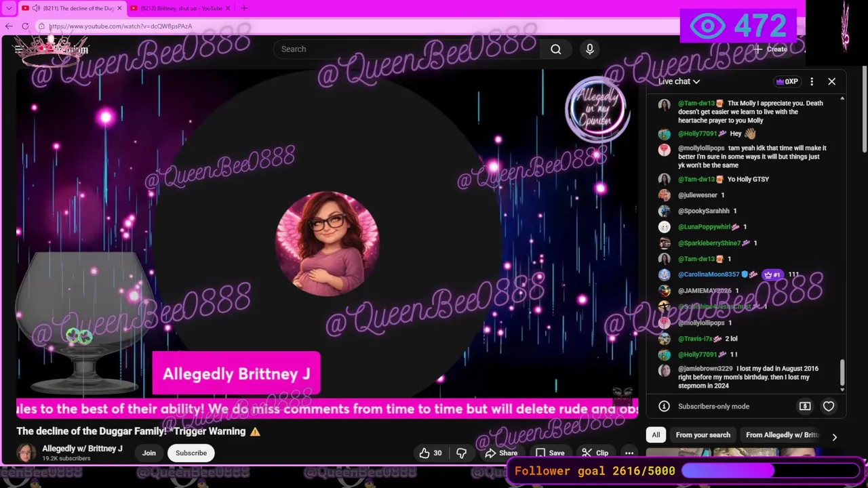
Task: Open Allegedly w/ Brittney J channel name
Action: (x=82, y=449)
